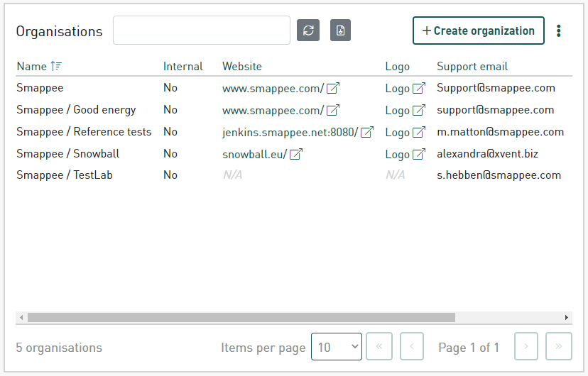
Task: Click the N/A website cell for TestLab
Action: pos(232,175)
